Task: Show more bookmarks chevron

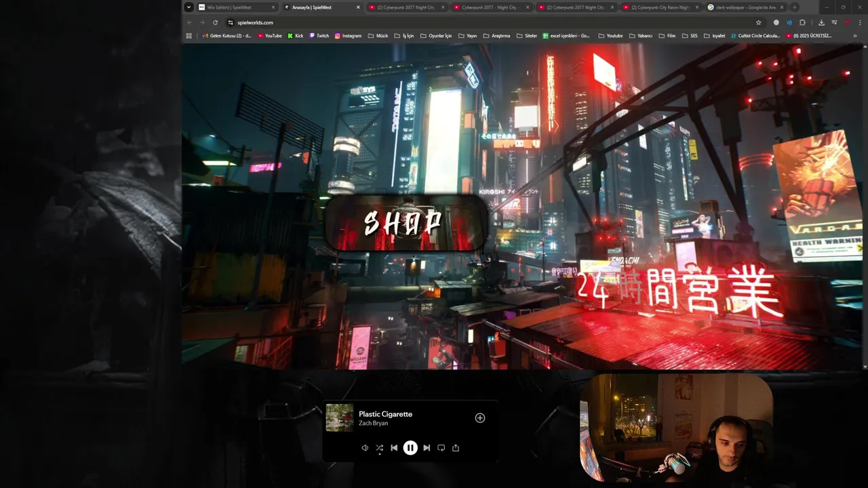Action: (854, 36)
